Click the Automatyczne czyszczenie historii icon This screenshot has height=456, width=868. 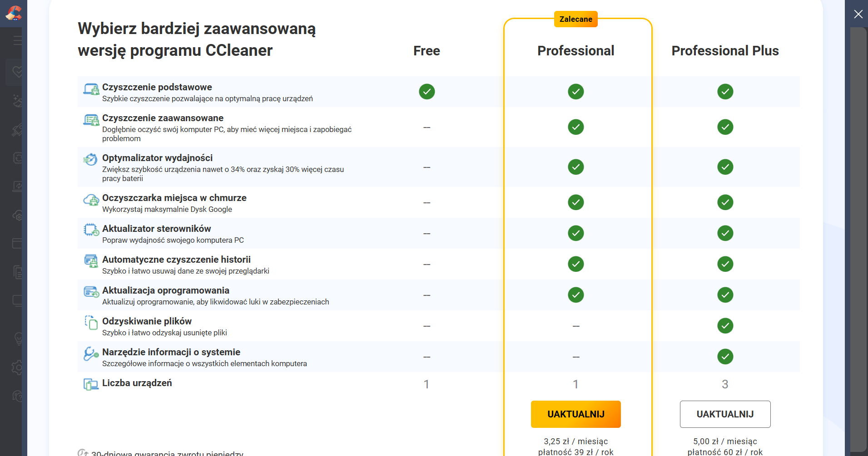91,261
